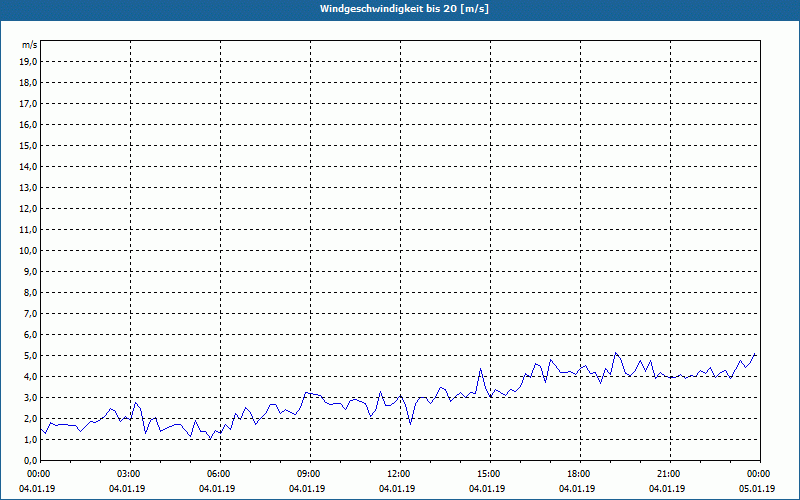This screenshot has width=800, height=500.
Task: Click the chart title Windgeschwindigkeit bis 20
Action: [404, 9]
